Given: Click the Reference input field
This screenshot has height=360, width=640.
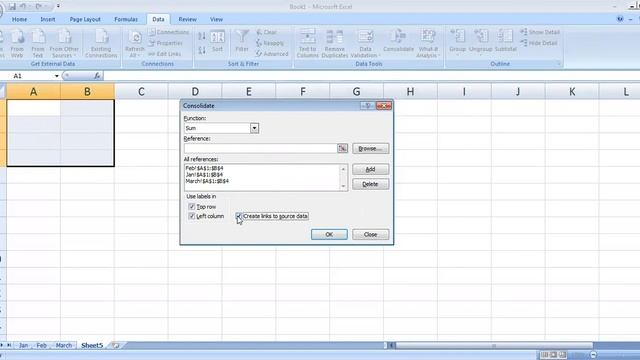Looking at the screenshot, I should click(x=260, y=148).
